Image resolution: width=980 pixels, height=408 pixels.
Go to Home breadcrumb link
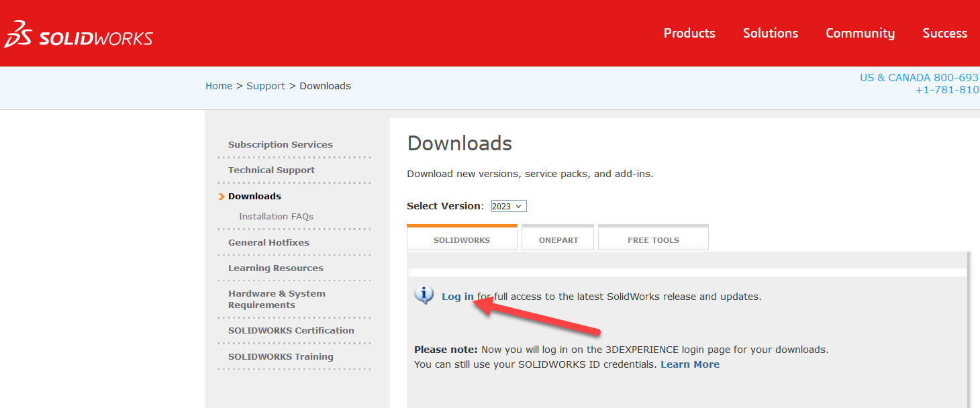[219, 86]
